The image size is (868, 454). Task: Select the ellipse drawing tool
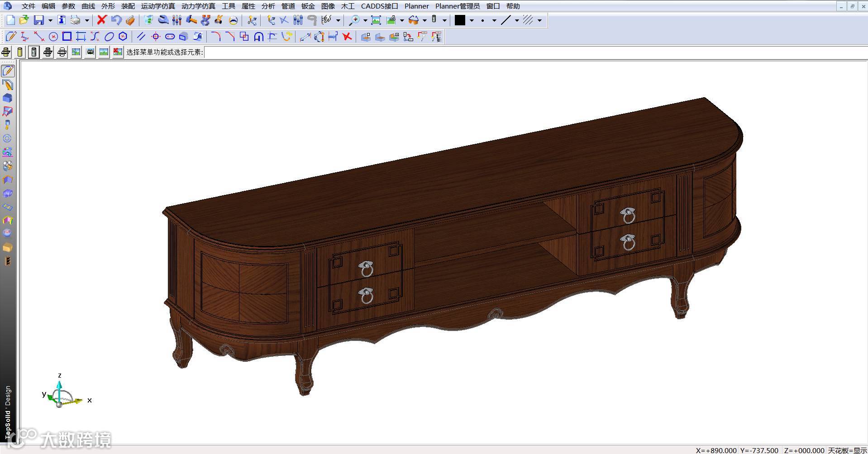pyautogui.click(x=109, y=37)
